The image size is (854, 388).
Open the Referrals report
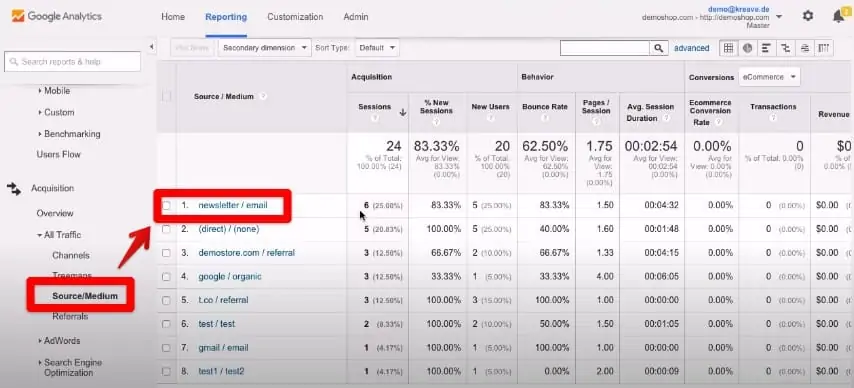(x=70, y=316)
